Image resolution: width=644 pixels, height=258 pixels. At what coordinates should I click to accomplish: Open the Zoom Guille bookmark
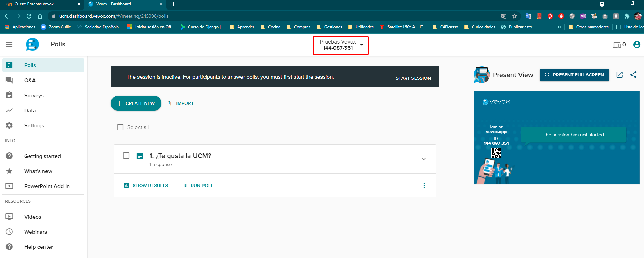click(56, 27)
